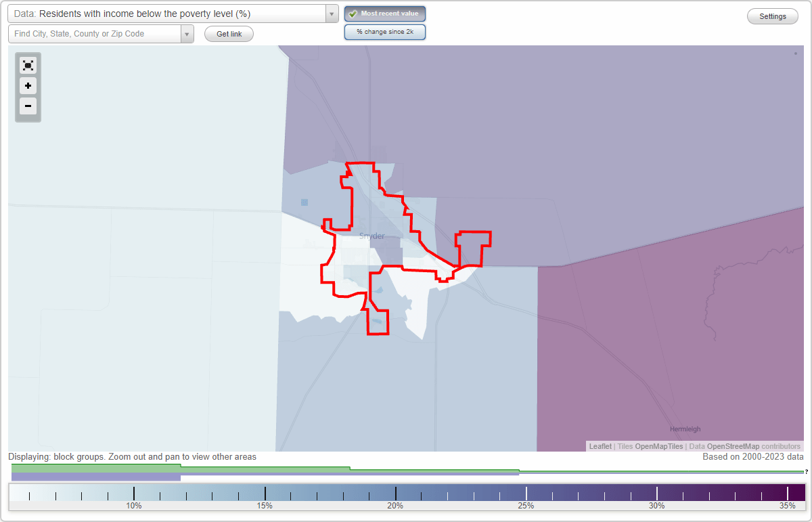Expand the city search dropdown arrow
The image size is (812, 522).
click(187, 34)
